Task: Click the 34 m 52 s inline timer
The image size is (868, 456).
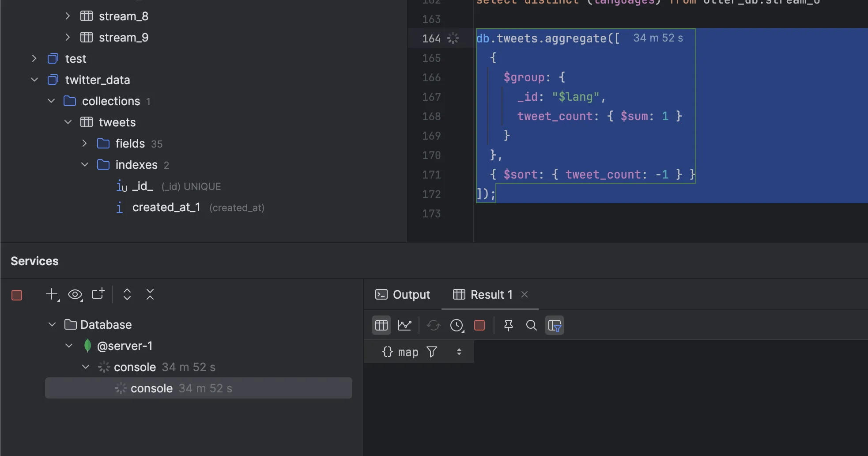Action: pyautogui.click(x=658, y=38)
